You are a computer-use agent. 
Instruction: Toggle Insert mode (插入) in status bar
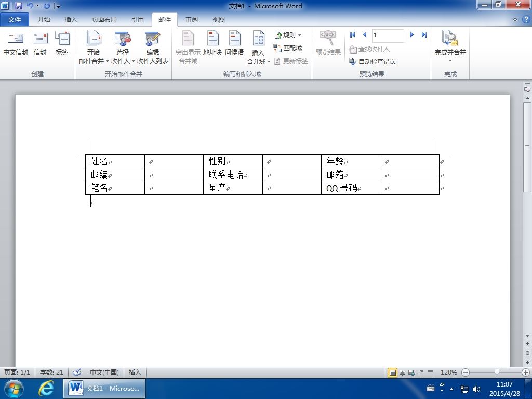pyautogui.click(x=135, y=372)
